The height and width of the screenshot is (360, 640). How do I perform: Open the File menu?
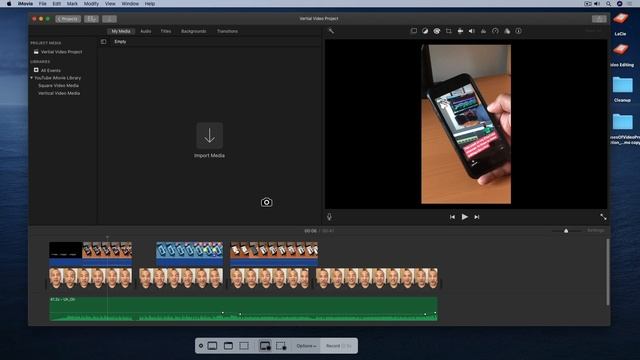click(x=42, y=4)
